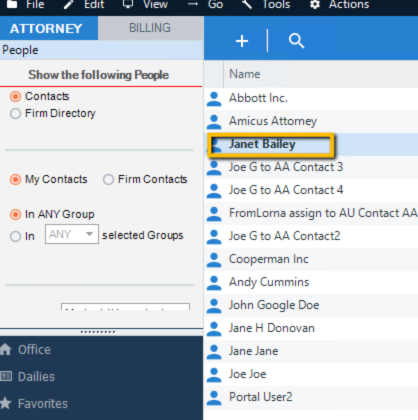Click the calendar icon next to Dailies
The height and width of the screenshot is (420, 418).
click(x=6, y=376)
